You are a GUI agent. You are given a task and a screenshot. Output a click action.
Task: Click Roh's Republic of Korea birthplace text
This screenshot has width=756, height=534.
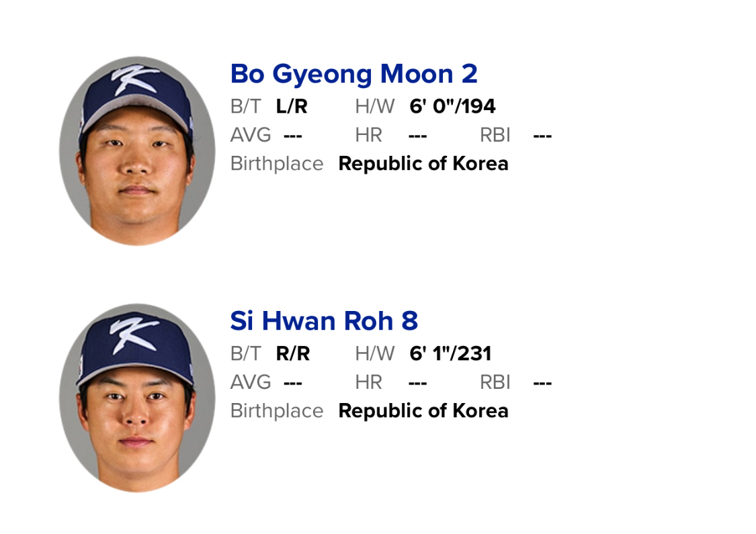click(423, 411)
